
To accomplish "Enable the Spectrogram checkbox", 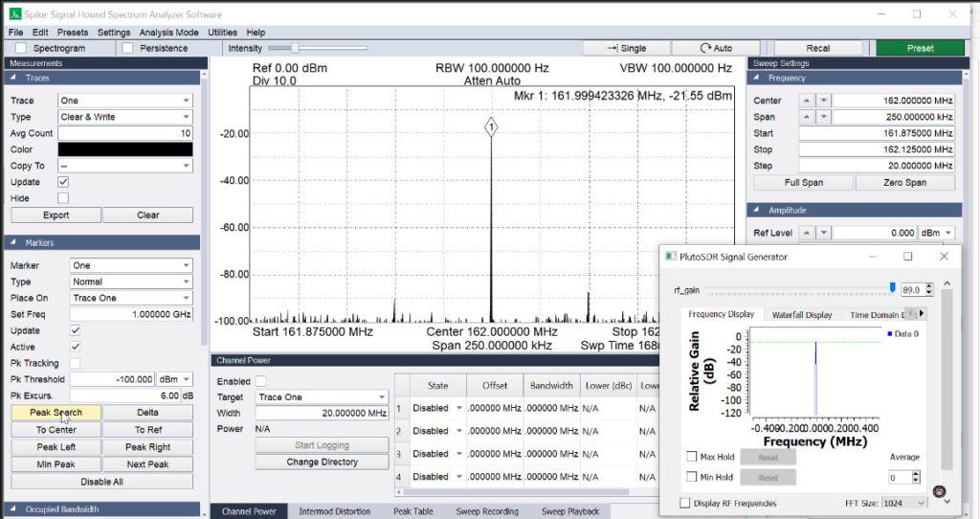I will (21, 48).
